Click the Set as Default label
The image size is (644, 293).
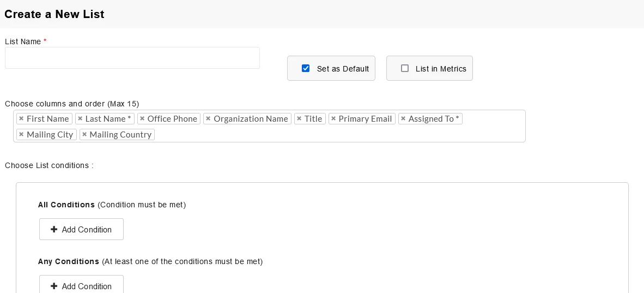click(x=343, y=69)
